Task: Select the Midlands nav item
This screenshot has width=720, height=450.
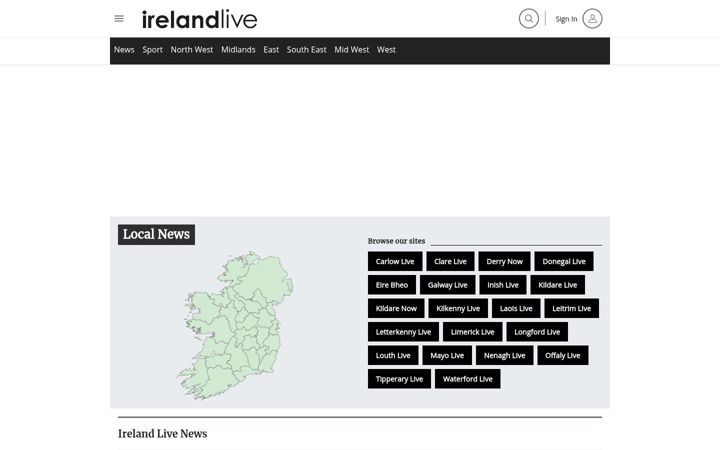Action: pyautogui.click(x=238, y=50)
